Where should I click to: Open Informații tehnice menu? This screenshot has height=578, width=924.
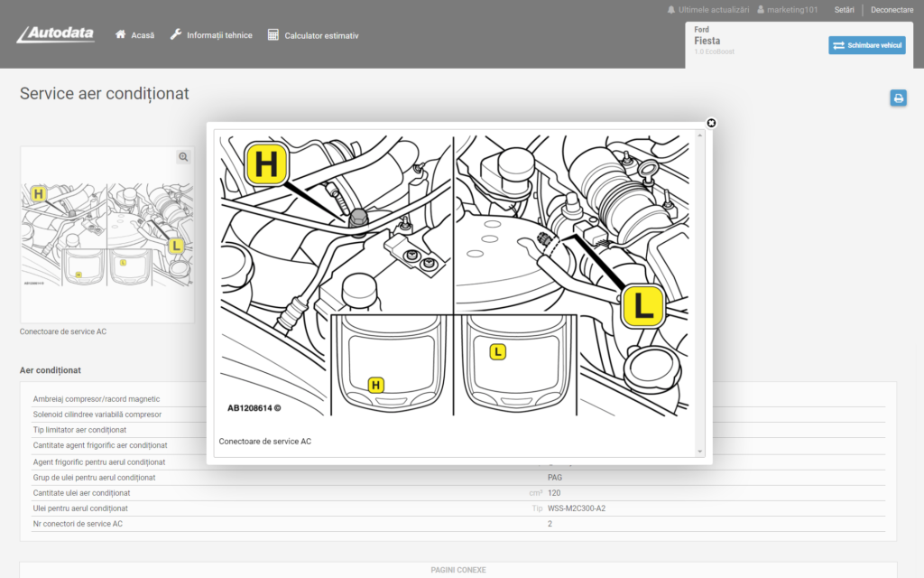coord(211,35)
